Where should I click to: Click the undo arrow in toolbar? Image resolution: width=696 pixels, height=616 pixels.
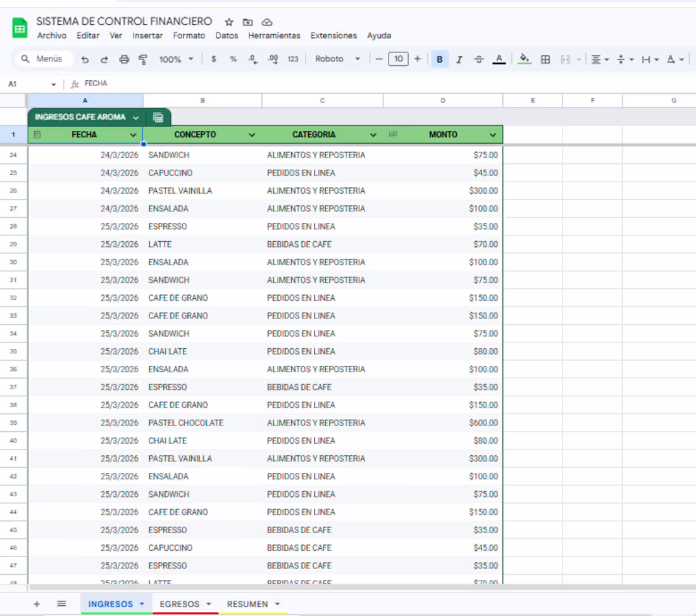point(85,60)
